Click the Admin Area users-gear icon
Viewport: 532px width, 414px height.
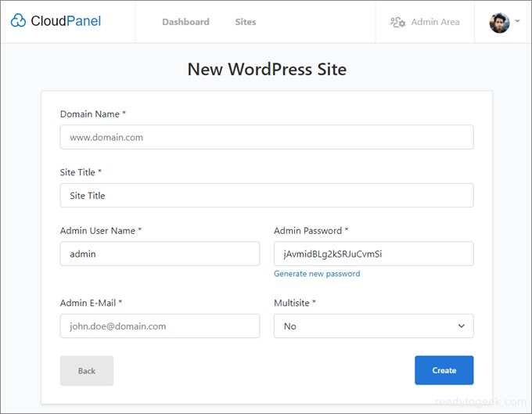397,22
